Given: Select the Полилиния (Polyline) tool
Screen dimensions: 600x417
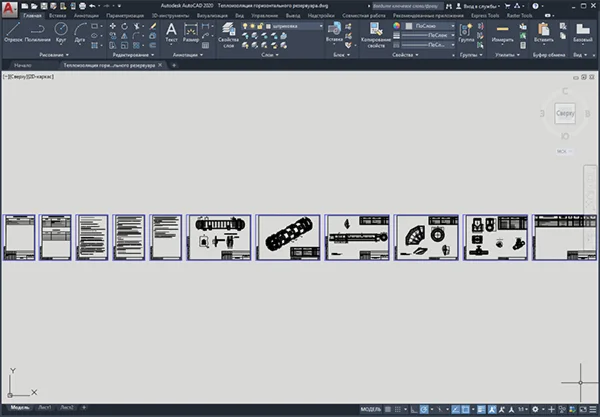Looking at the screenshot, I should [x=37, y=32].
